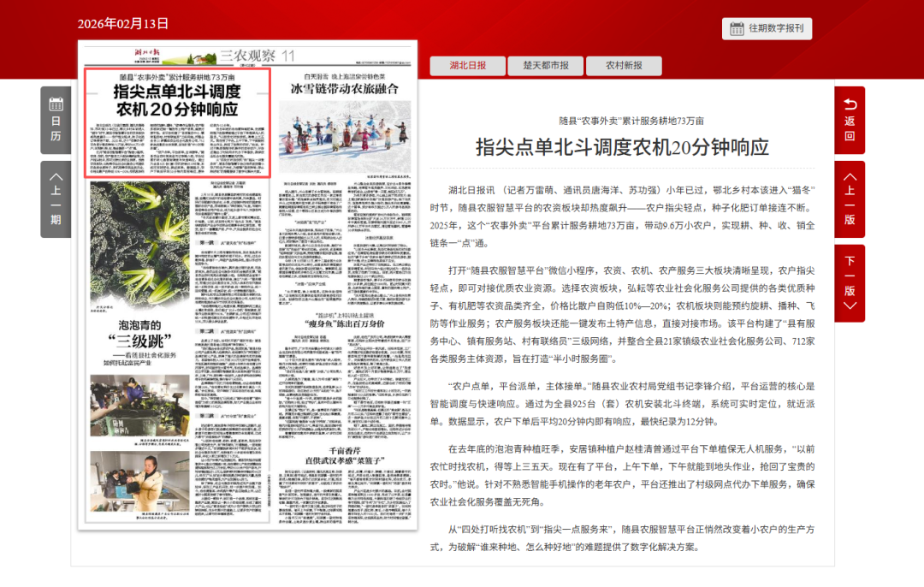Go to previous issue with 上一期
This screenshot has height=587, width=924.
click(x=56, y=199)
